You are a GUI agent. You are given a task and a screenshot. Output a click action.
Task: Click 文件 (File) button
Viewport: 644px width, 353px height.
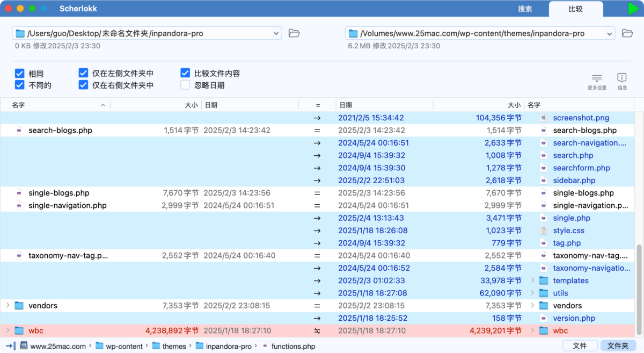coord(580,346)
